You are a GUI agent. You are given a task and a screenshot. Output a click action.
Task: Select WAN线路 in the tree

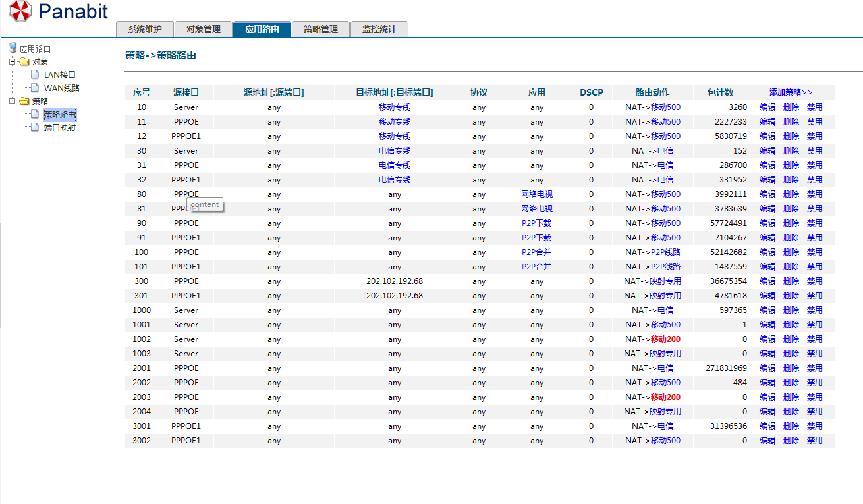(x=62, y=88)
